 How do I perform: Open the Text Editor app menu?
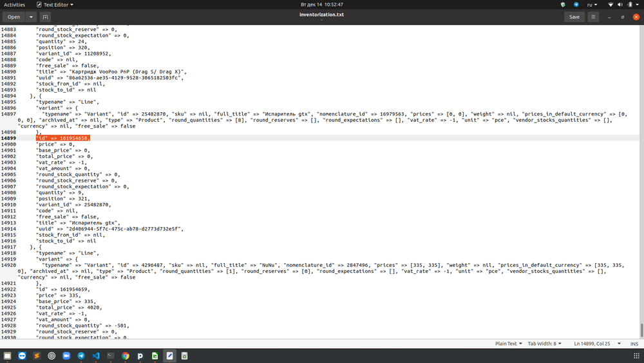tap(55, 5)
